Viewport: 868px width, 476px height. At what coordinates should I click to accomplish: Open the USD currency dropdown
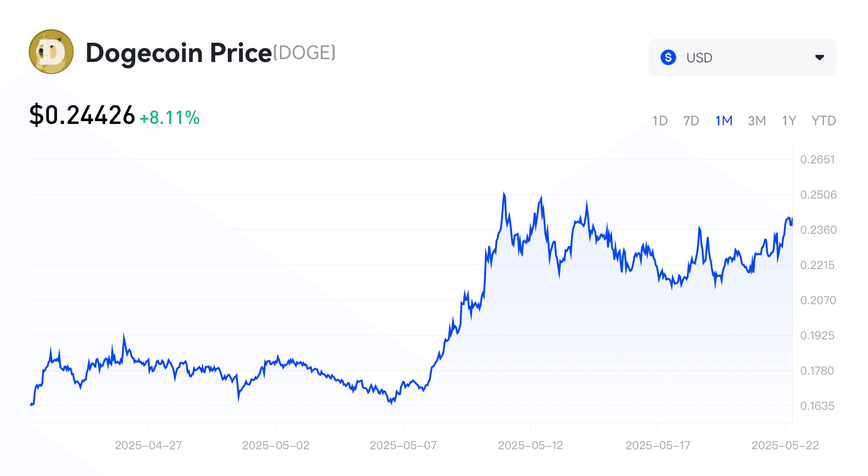[x=742, y=57]
